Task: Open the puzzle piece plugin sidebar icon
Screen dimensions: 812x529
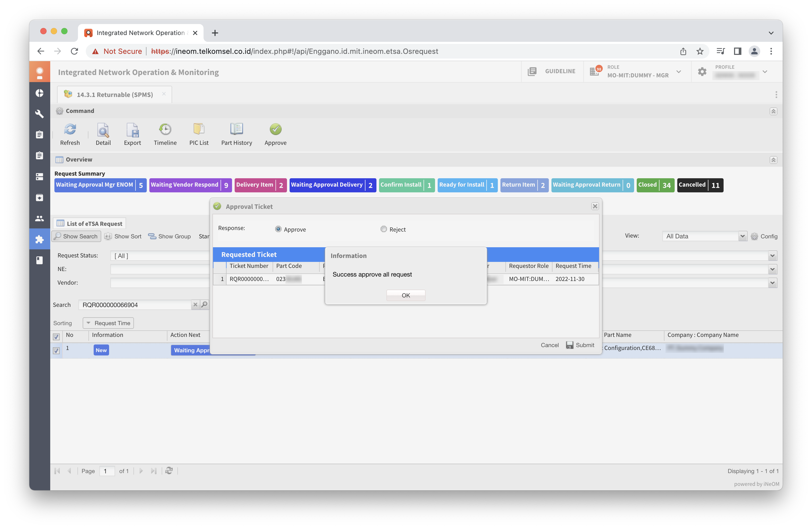Action: 40,239
